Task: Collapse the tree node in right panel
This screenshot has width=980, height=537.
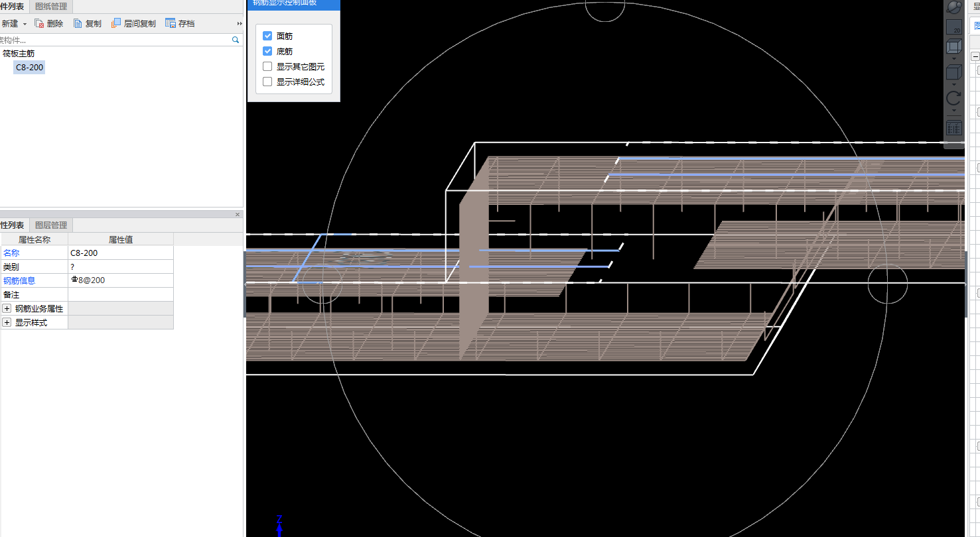Action: (975, 57)
